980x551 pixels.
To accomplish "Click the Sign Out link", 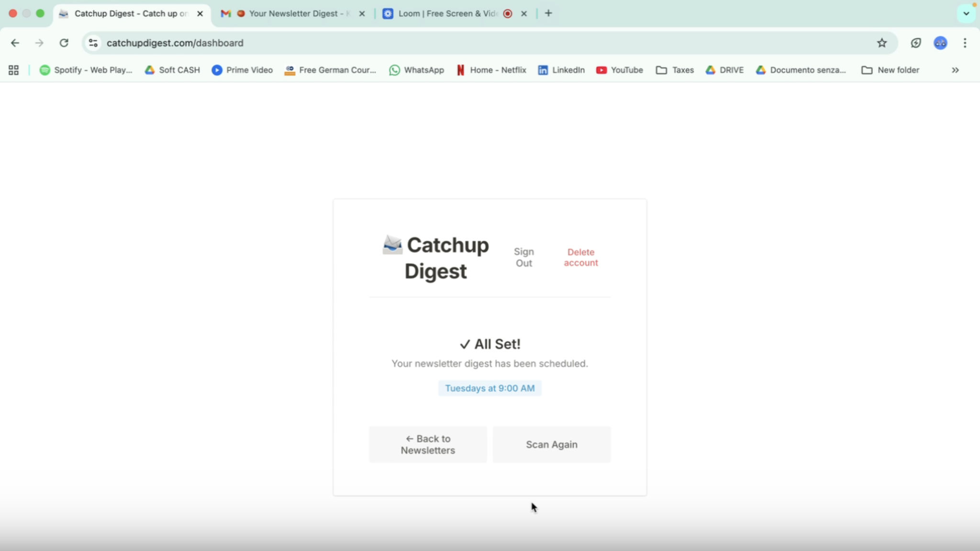I will coord(524,258).
